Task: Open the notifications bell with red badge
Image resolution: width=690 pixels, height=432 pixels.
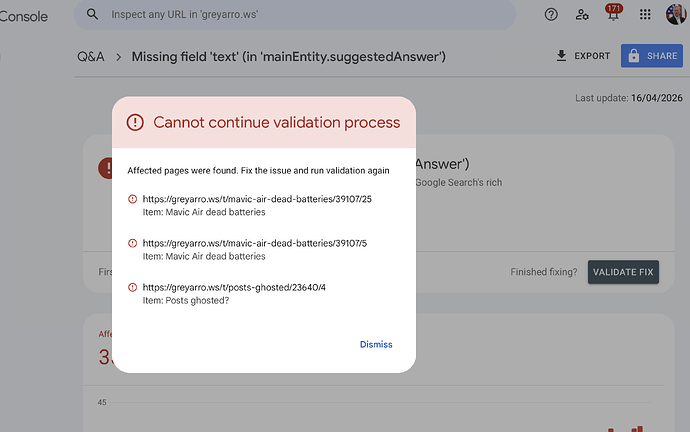Action: tap(613, 13)
